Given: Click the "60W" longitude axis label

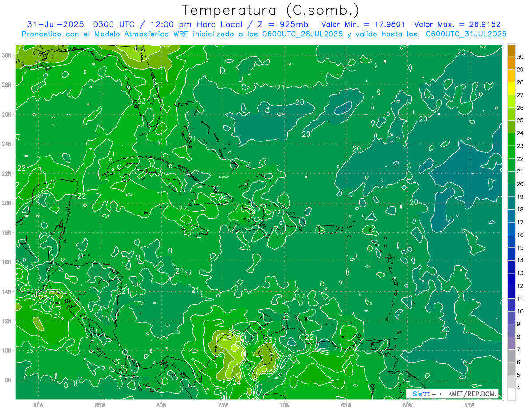Looking at the screenshot, I should (x=408, y=405).
